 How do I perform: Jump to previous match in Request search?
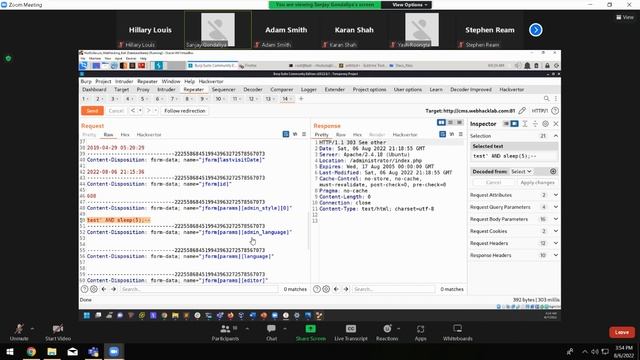(104, 289)
